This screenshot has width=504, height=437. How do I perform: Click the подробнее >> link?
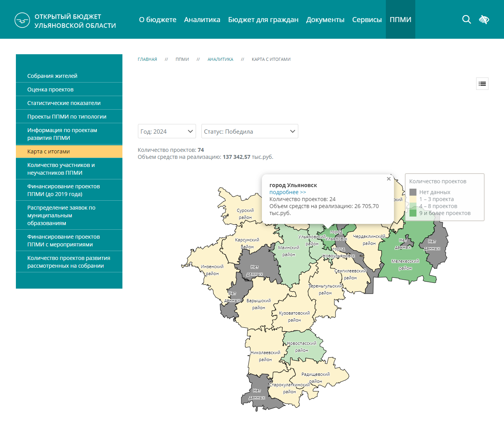point(287,192)
